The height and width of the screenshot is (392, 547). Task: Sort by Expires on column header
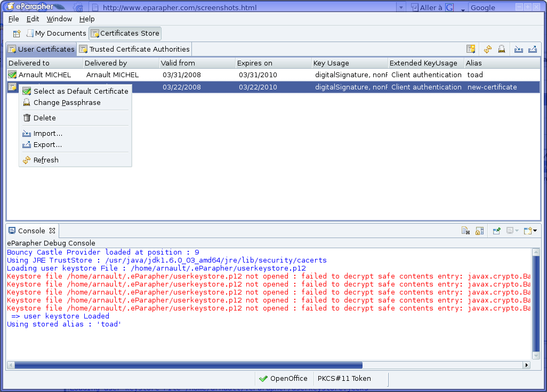coord(273,63)
